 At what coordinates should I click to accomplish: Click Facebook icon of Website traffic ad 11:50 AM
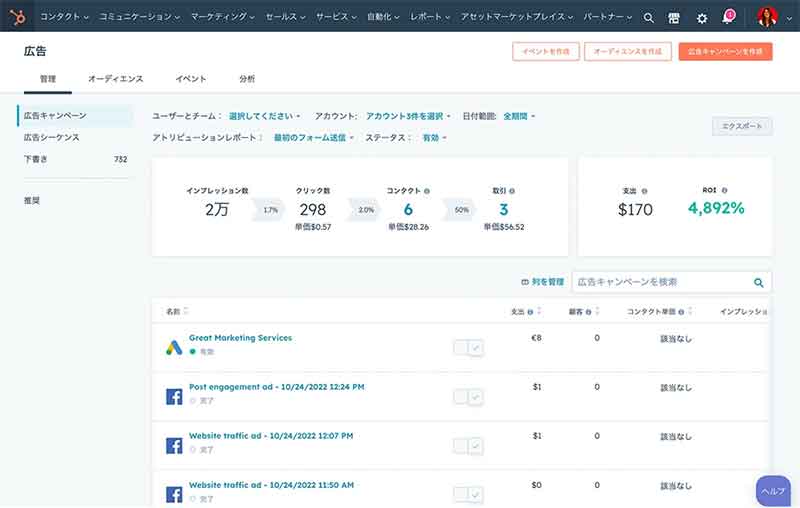point(174,494)
